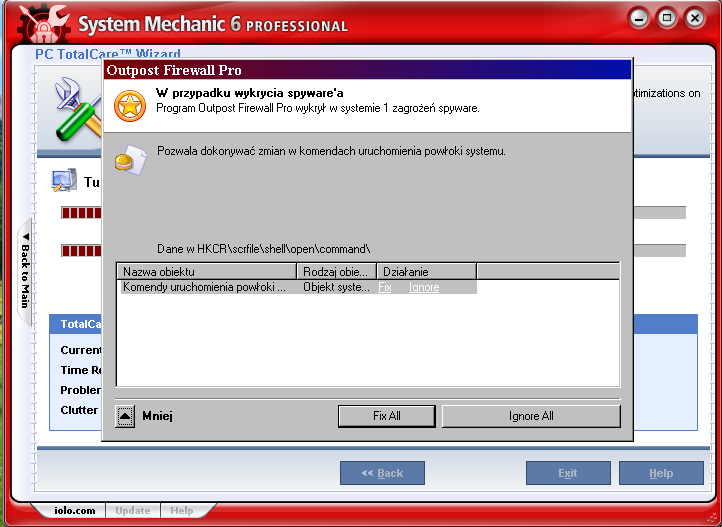
Task: Click the upper red progress bar
Action: click(82, 213)
